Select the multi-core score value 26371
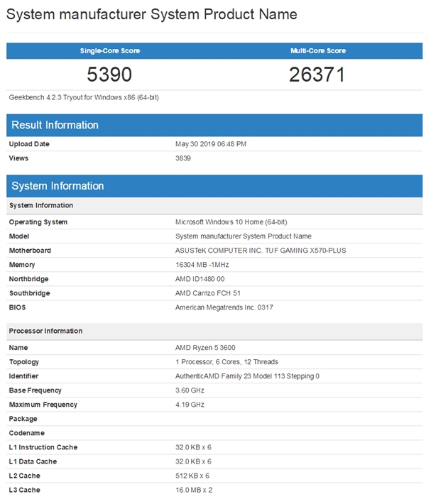Image resolution: width=426 pixels, height=504 pixels. pyautogui.click(x=317, y=75)
